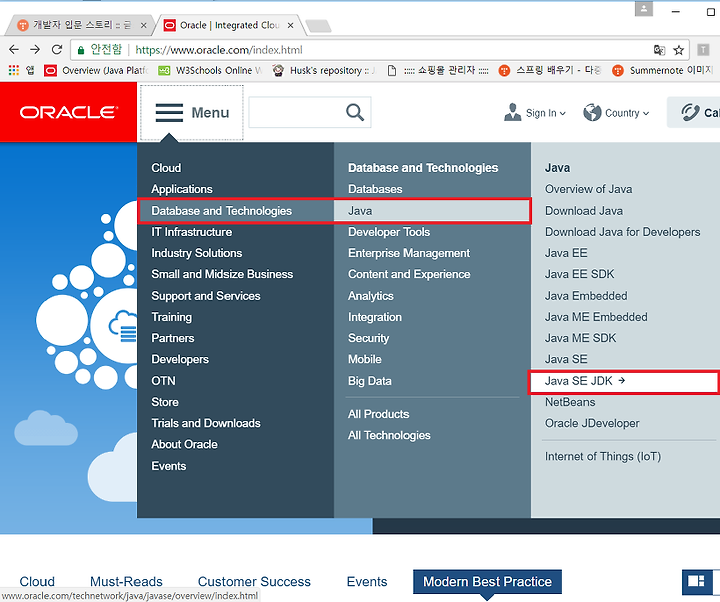Click the Download Java link
This screenshot has width=720, height=602.
pyautogui.click(x=584, y=211)
